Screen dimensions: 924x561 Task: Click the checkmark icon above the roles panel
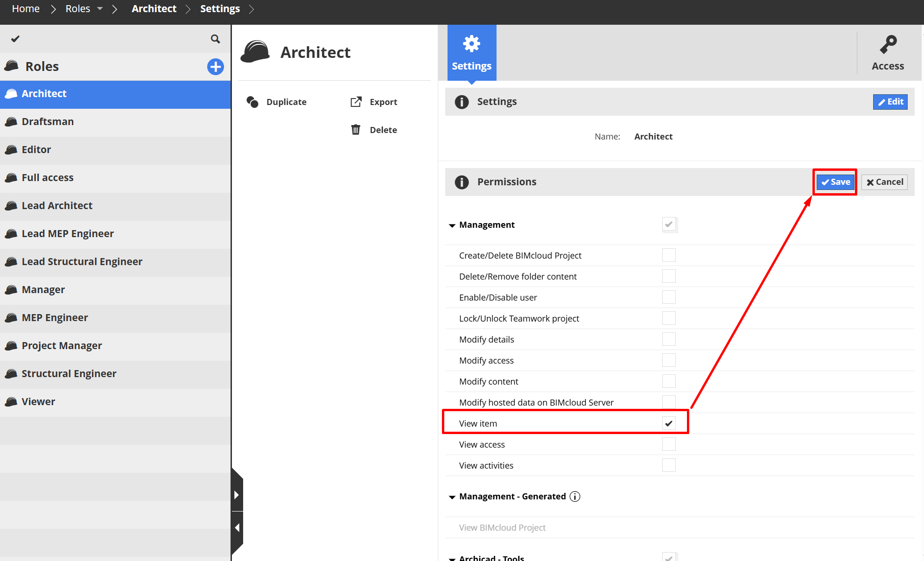click(x=15, y=39)
